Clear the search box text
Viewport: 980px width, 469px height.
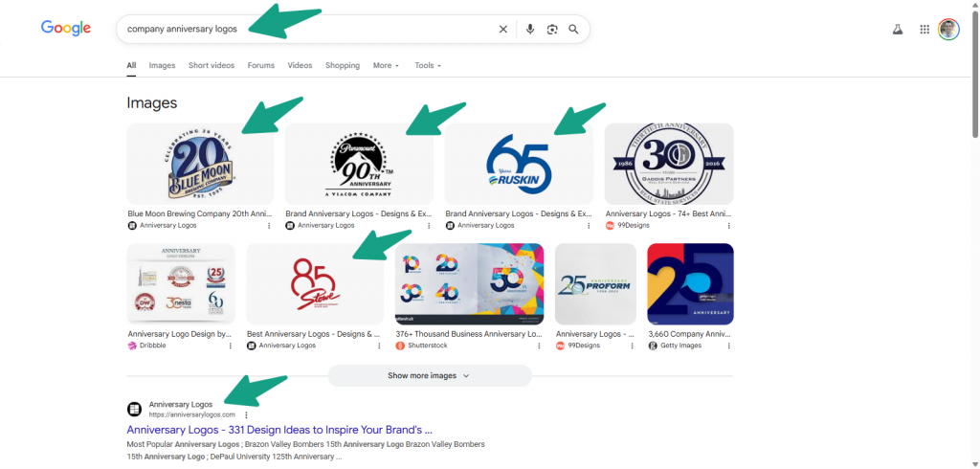(503, 30)
